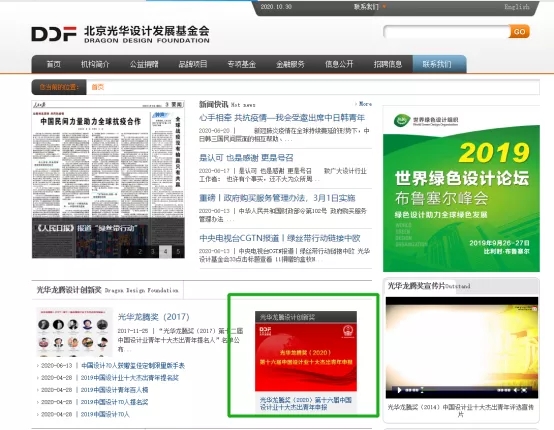Play the 光华龙腾奖 promotional video
The image size is (554, 430).
[x=399, y=390]
